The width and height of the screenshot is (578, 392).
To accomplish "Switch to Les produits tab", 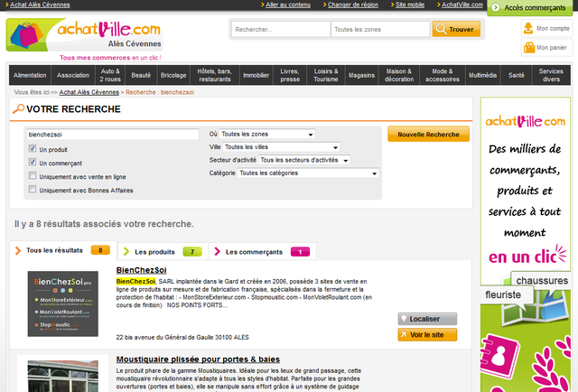I will [163, 251].
